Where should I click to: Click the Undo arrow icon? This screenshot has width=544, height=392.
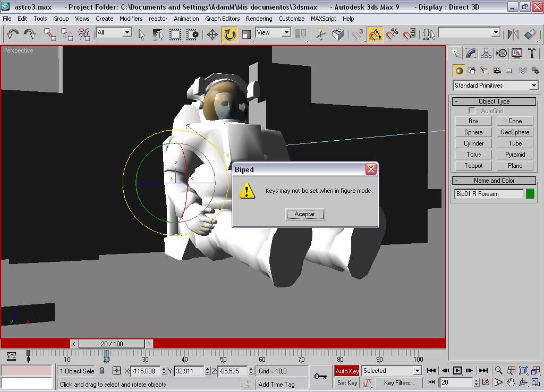coord(13,35)
